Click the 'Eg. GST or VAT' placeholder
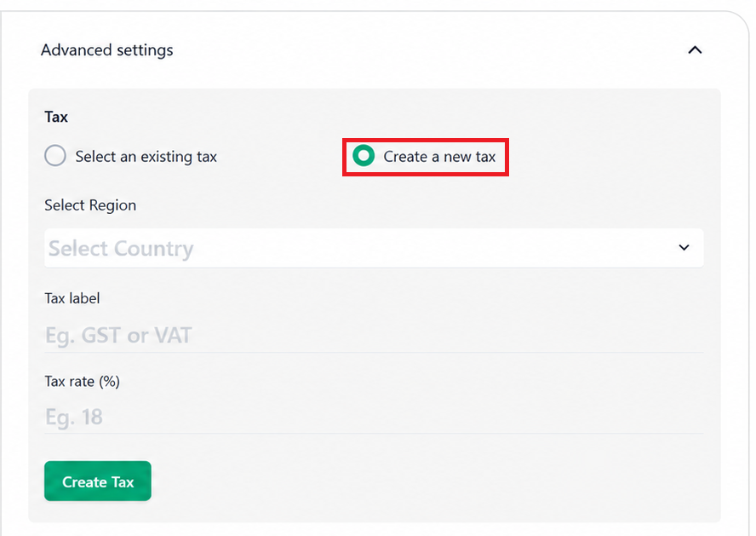Screen dimensions: 756x536 118,335
